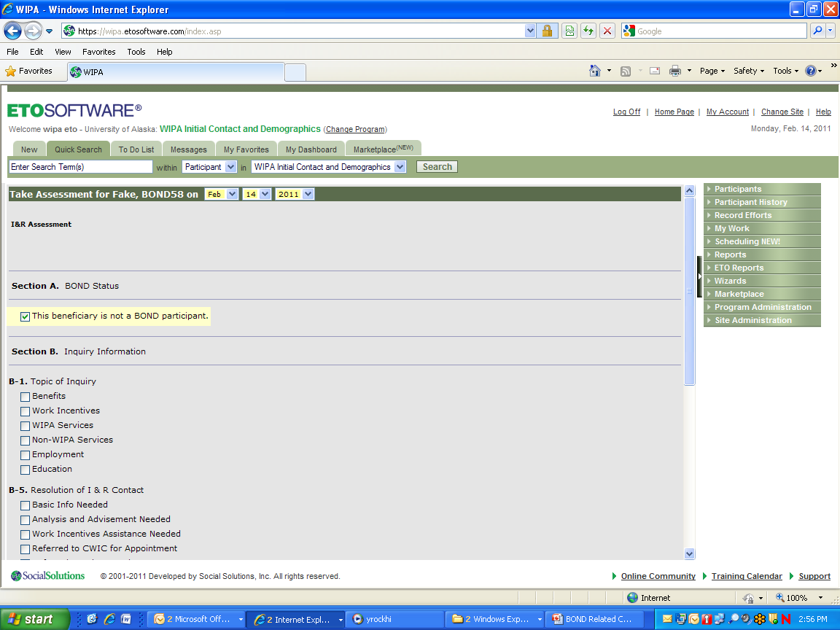Uncheck 'This beneficiary is not a BOND participant'

(26, 316)
